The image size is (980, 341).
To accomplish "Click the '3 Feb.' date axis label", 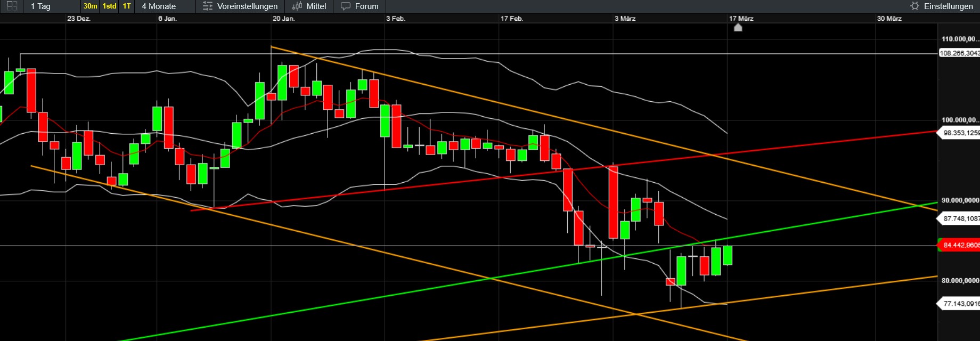I will click(x=396, y=19).
